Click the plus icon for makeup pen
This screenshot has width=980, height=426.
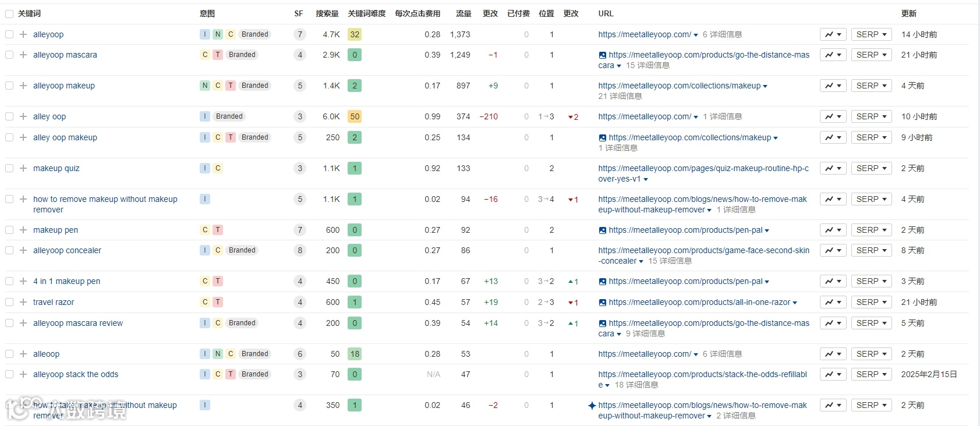[x=23, y=230]
